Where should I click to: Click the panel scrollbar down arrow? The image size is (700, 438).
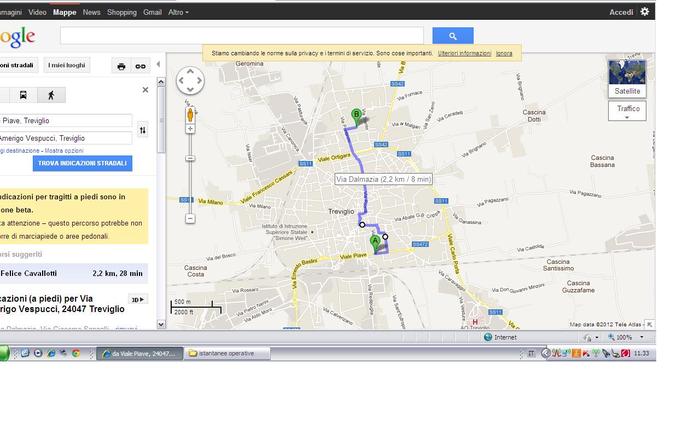pos(161,325)
